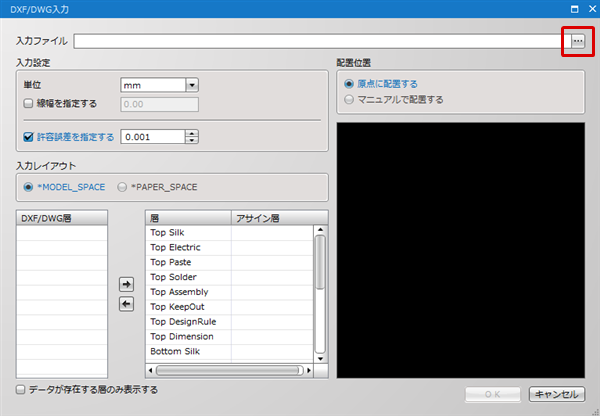Decrease tolerance with the spinner down arrow
Image resolution: width=600 pixels, height=416 pixels.
coord(192,140)
